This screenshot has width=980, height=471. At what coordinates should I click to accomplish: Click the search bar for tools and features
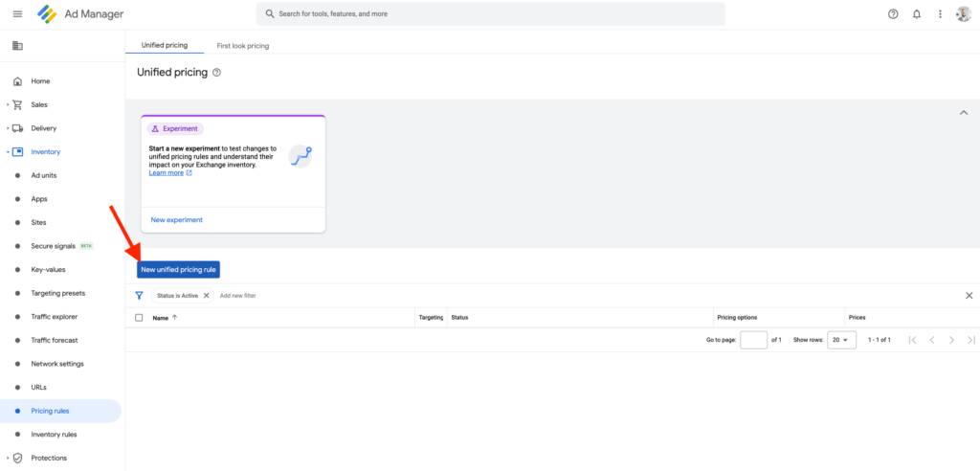pos(490,14)
